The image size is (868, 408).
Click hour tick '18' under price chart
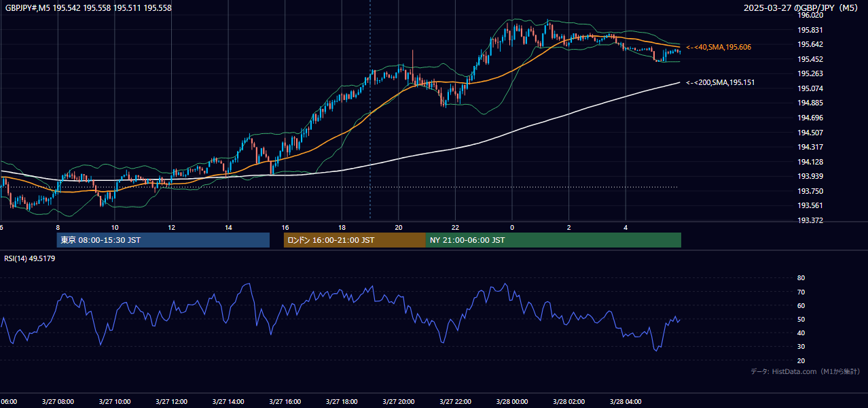click(342, 228)
